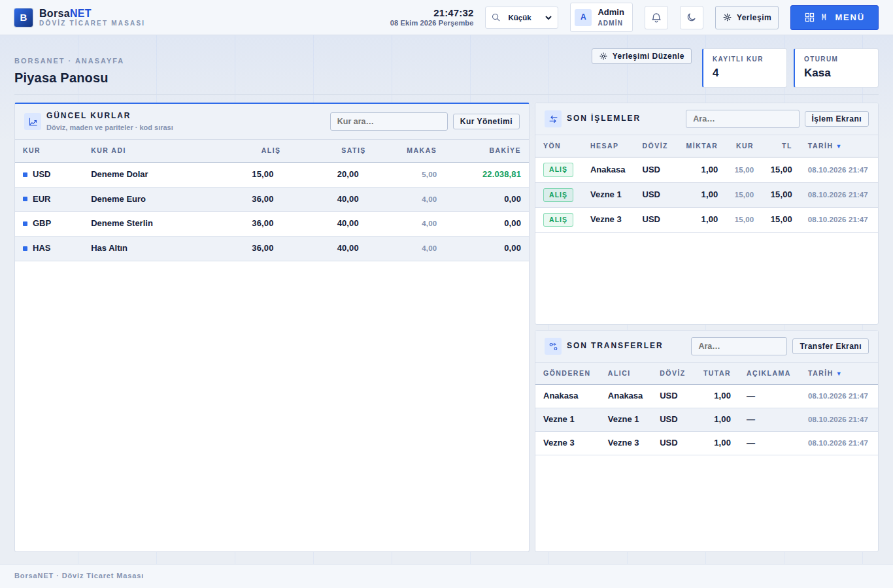Click the MİKTAR column header
The width and height of the screenshot is (893, 588).
(x=701, y=146)
